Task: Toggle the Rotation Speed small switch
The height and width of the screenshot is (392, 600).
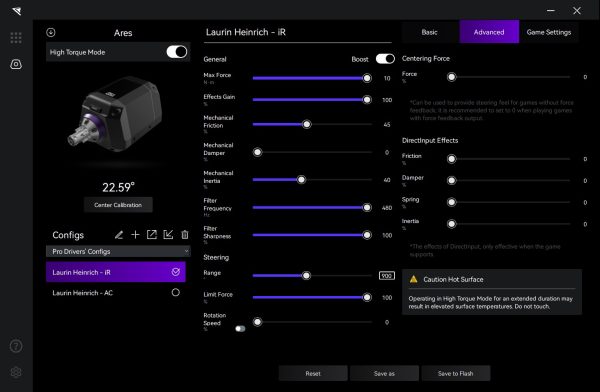Action: (240, 328)
